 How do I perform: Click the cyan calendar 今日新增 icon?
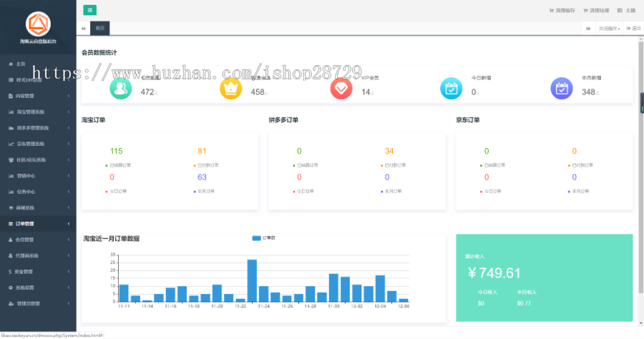pyautogui.click(x=452, y=88)
